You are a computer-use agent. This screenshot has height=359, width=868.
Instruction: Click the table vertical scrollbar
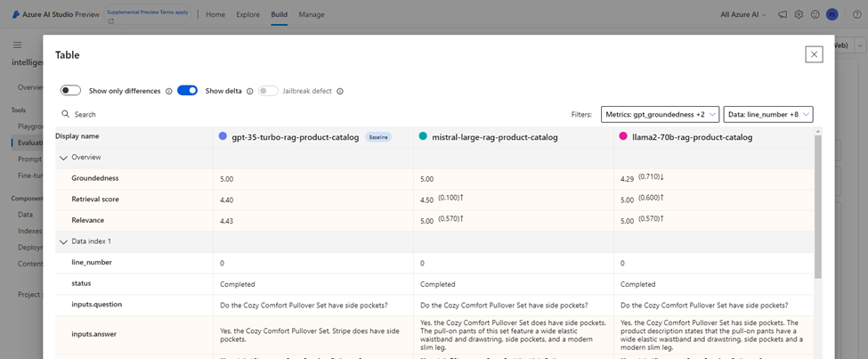point(818,208)
